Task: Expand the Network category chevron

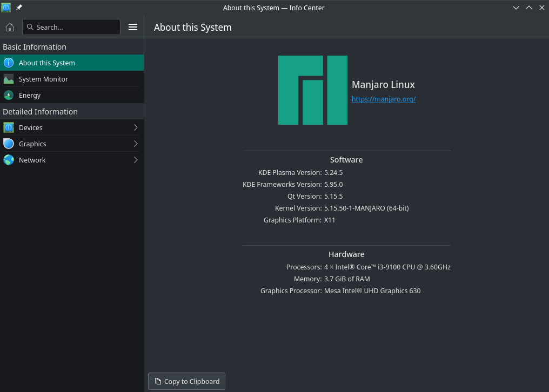Action: (136, 160)
